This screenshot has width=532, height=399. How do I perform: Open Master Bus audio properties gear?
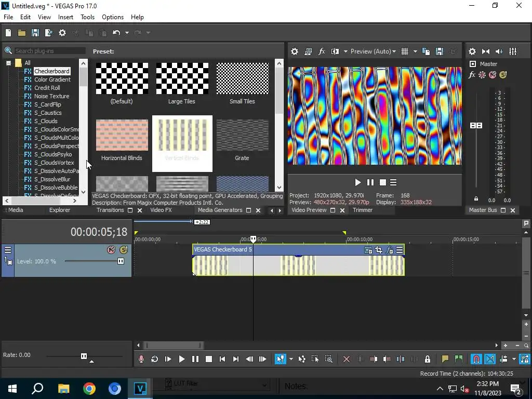472,51
